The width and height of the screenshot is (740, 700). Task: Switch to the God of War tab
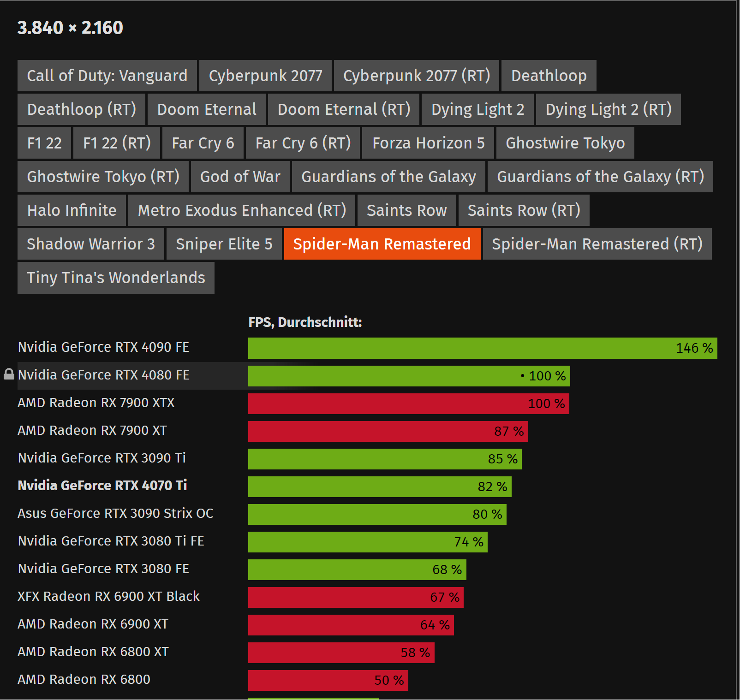(x=240, y=177)
